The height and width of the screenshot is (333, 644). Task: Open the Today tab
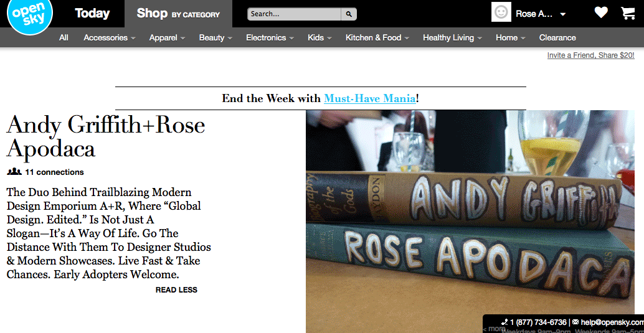pyautogui.click(x=92, y=14)
